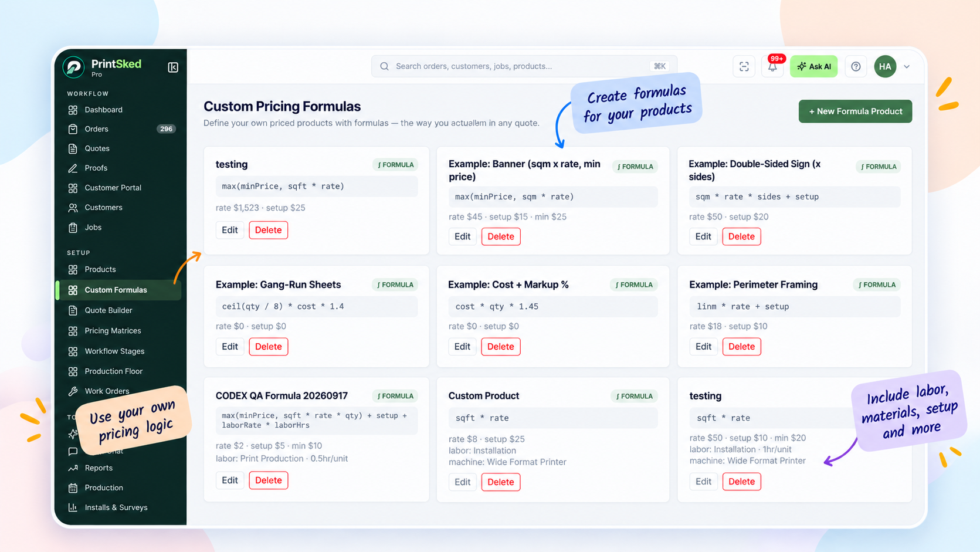Click the Jobs clipboard icon
Viewport: 980px width, 552px height.
click(x=73, y=228)
